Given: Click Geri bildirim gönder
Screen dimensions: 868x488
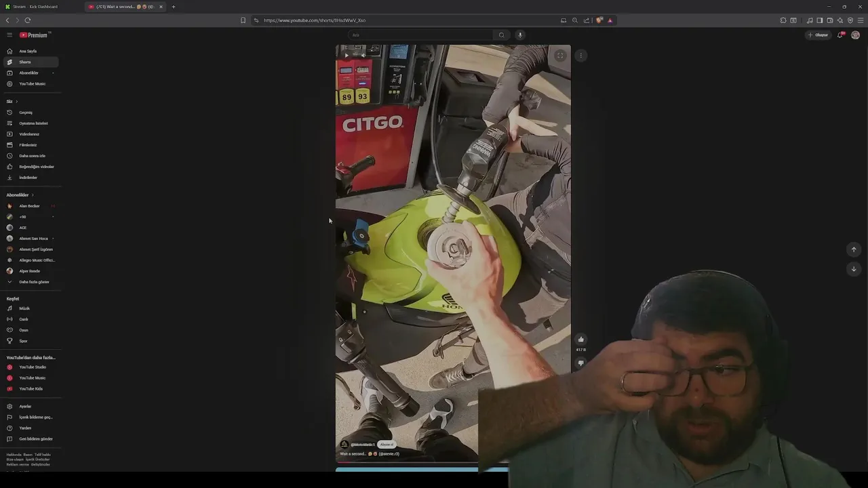Looking at the screenshot, I should point(31,439).
